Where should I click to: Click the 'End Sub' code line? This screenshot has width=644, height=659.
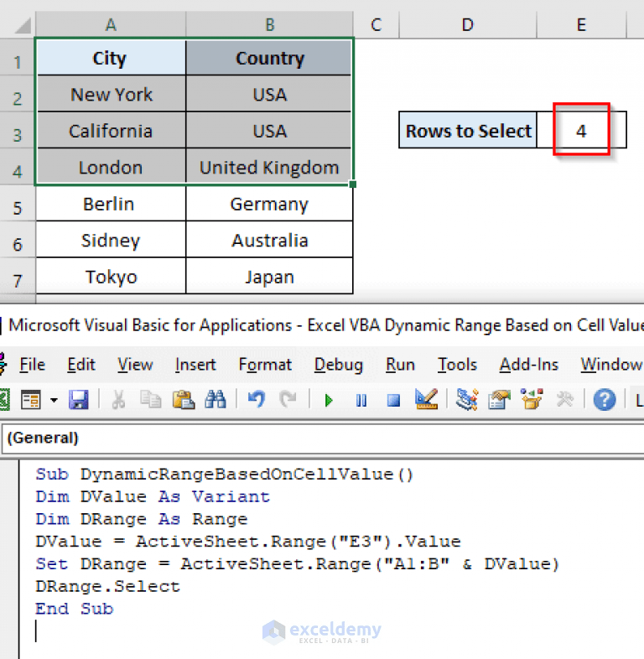click(75, 609)
